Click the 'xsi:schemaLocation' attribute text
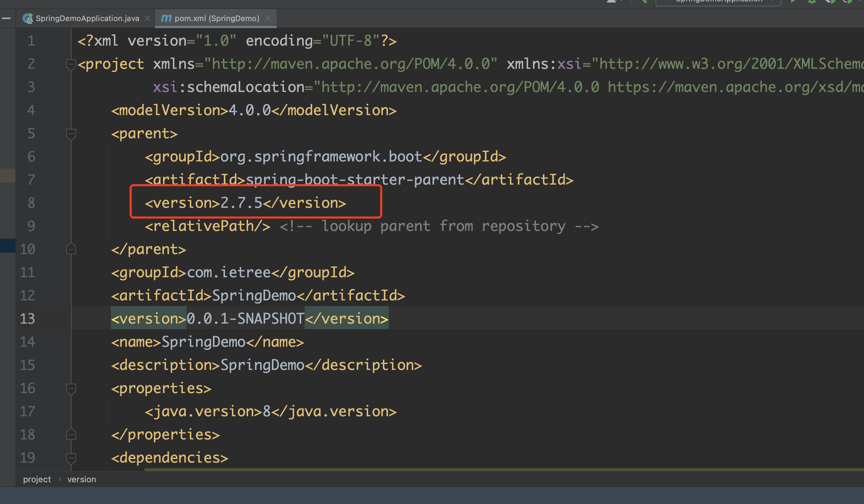 (228, 87)
